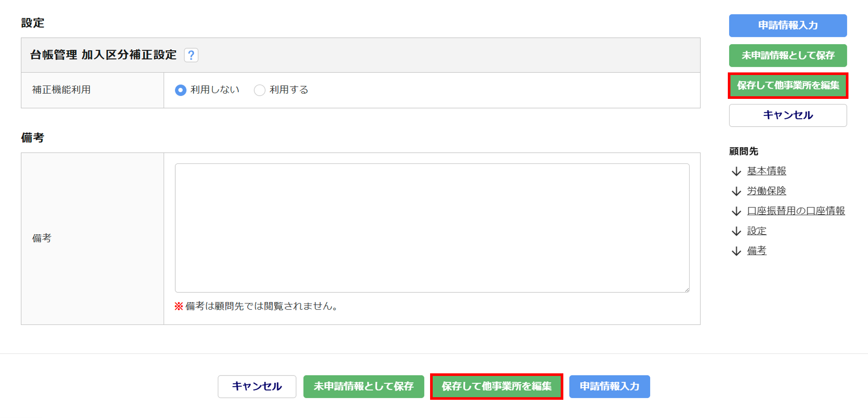Jump to the 労働保険 section link
Viewport: 868px width, 418px height.
pos(766,191)
